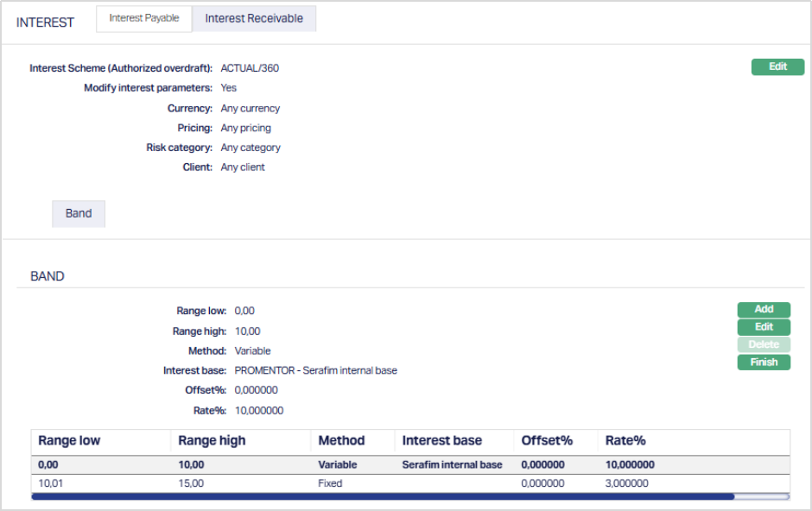Click the table's horizontal scrollbar
812x511 pixels.
point(382,496)
